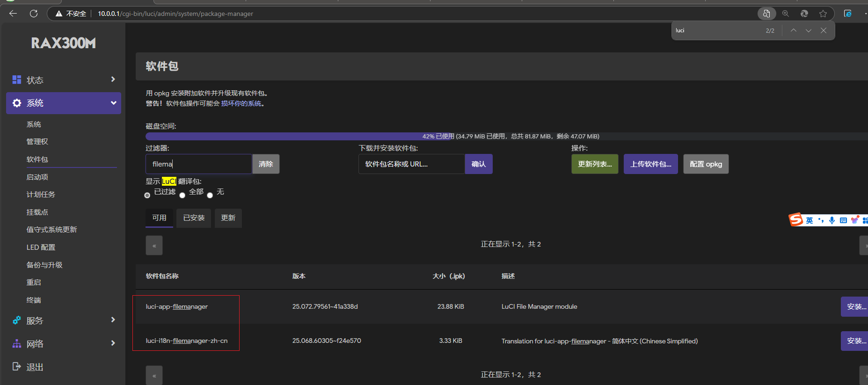Jump to previous find result
The width and height of the screenshot is (868, 385).
pos(794,30)
